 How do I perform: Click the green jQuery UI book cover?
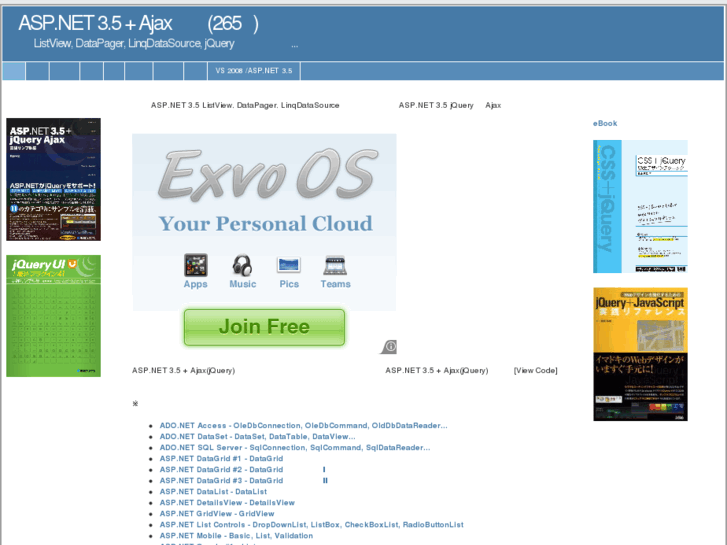[53, 316]
